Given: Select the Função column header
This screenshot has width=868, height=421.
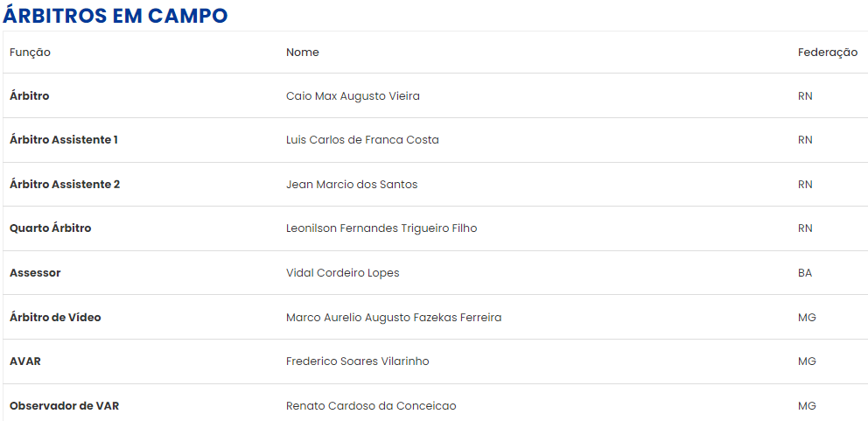Looking at the screenshot, I should coord(30,53).
